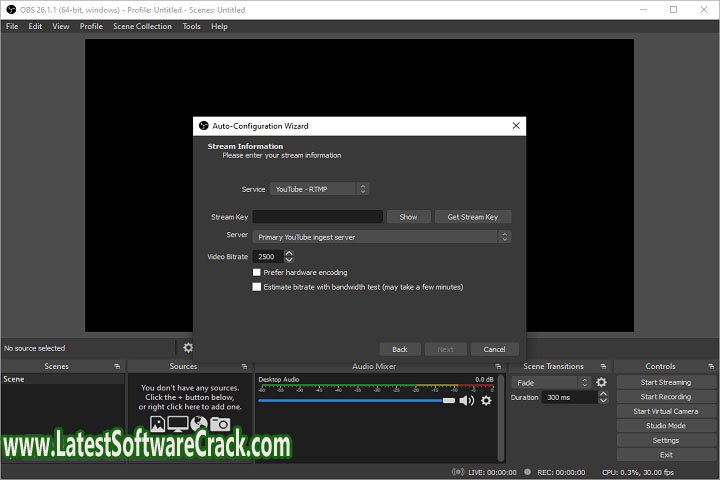This screenshot has height=480, width=720.
Task: Open the Service dropdown showing YouTube - RTMP
Action: click(x=320, y=189)
